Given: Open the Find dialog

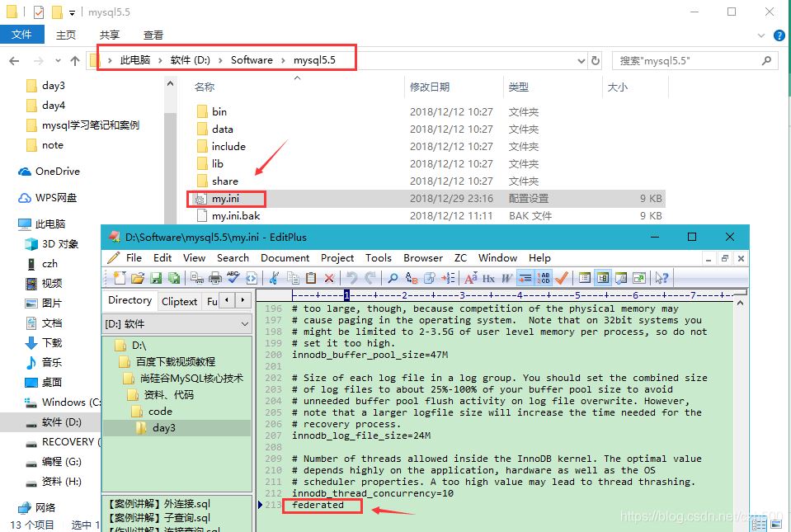Looking at the screenshot, I should coord(394,278).
